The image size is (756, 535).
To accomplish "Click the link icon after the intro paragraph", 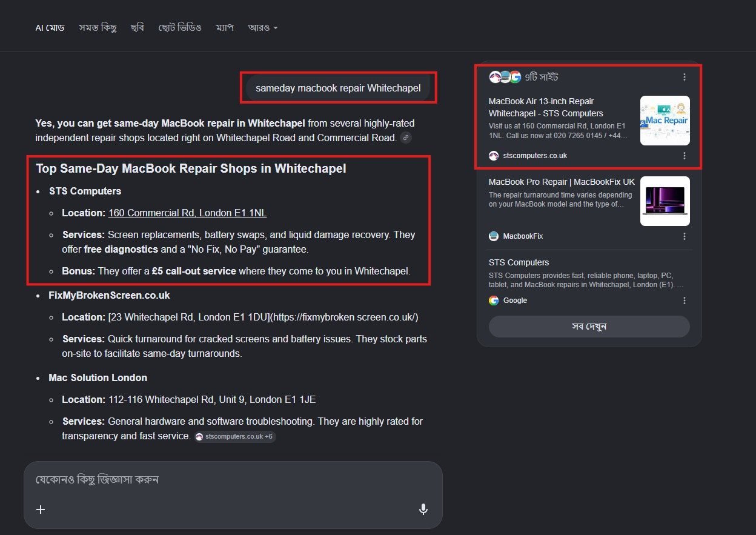I will (406, 138).
